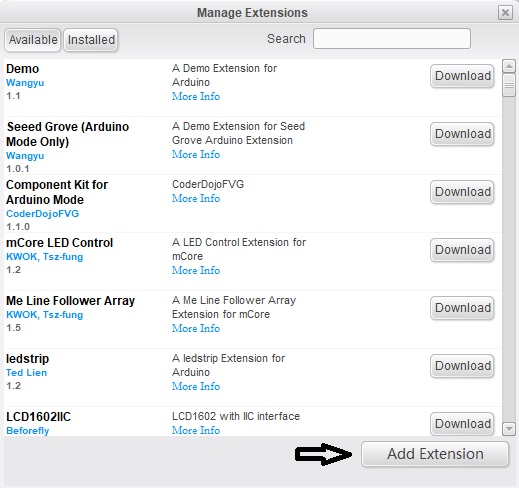
Task: Open More Info for mCore LED Control
Action: pos(196,270)
